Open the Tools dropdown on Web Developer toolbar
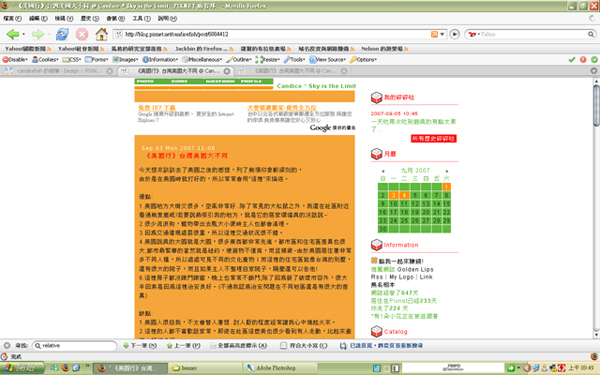The image size is (600, 375). pyautogui.click(x=294, y=59)
